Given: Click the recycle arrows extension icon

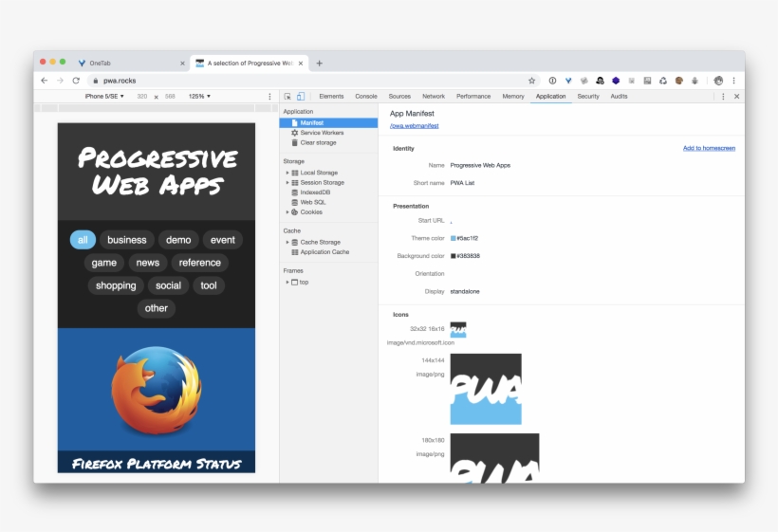Looking at the screenshot, I should 663,81.
